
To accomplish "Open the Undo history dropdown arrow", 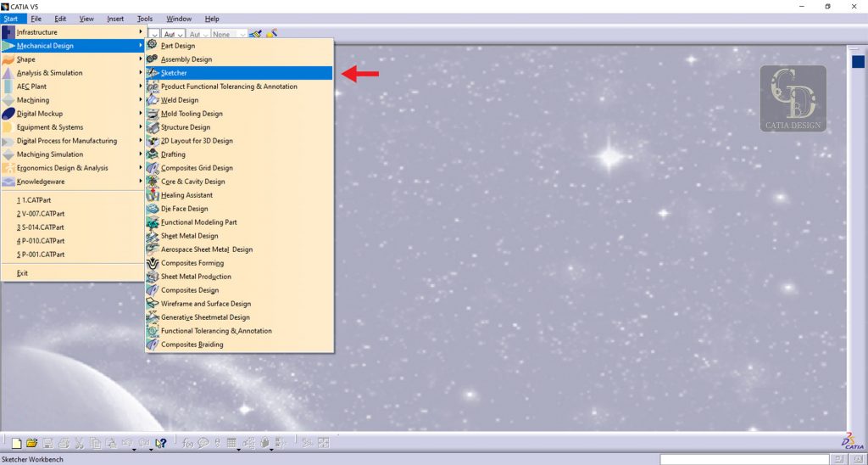I will coord(134,450).
